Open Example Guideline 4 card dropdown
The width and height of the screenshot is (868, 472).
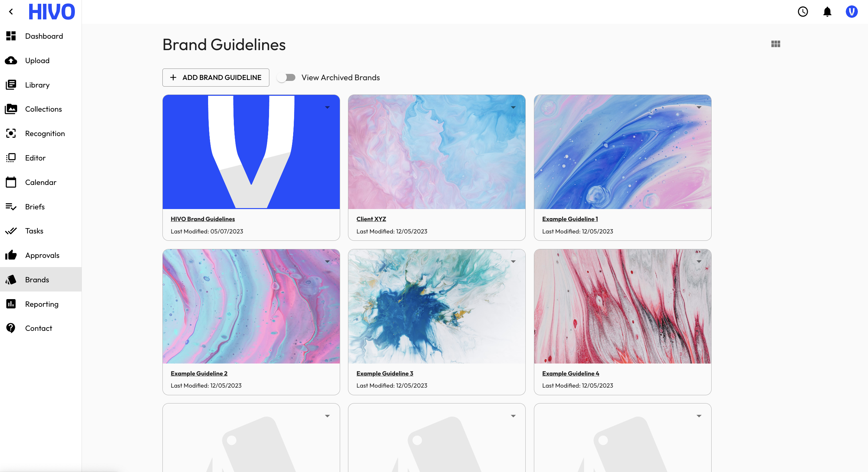pyautogui.click(x=699, y=261)
